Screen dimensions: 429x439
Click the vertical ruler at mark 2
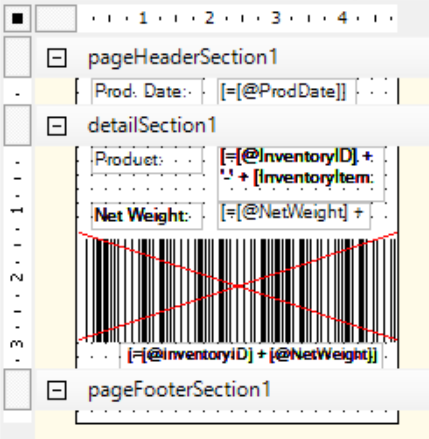[x=17, y=277]
